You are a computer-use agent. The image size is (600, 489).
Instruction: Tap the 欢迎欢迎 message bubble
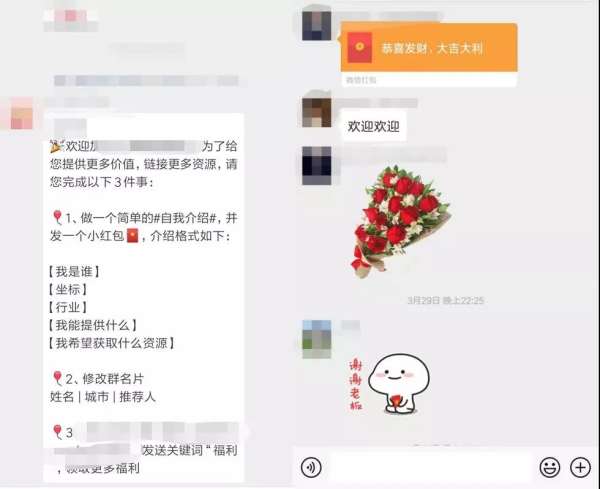[373, 126]
